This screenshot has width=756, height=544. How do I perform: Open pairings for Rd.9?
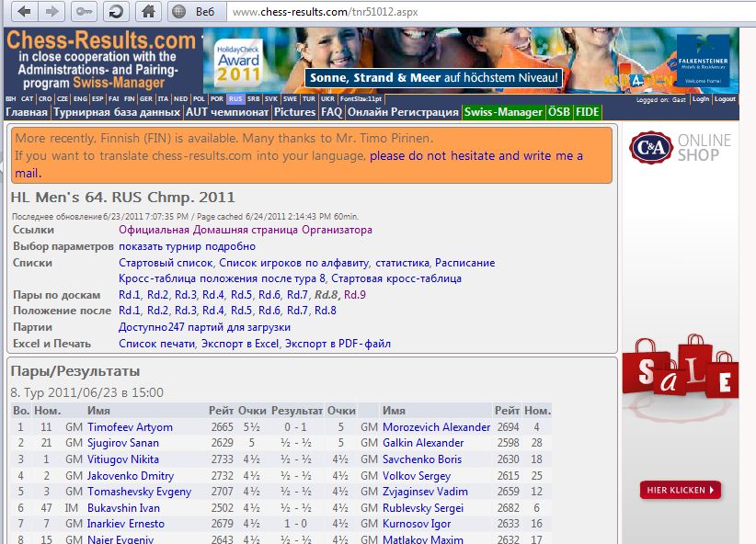(354, 295)
